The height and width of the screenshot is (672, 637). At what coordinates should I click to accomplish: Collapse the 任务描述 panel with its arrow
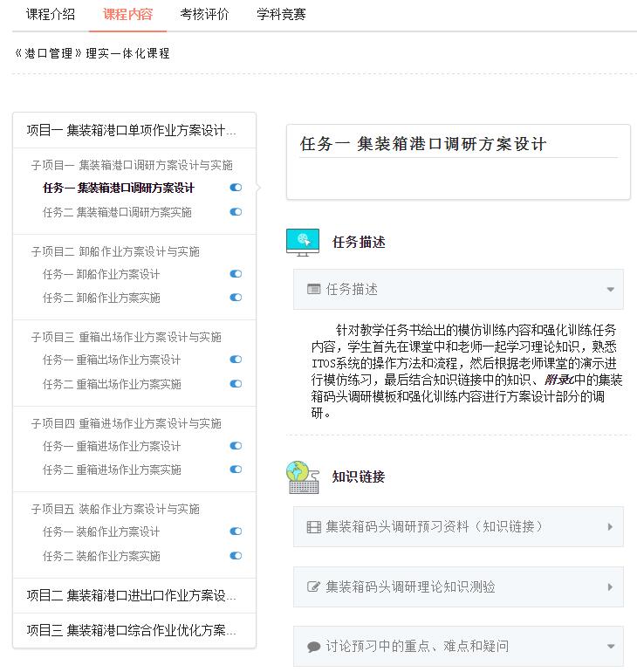610,290
